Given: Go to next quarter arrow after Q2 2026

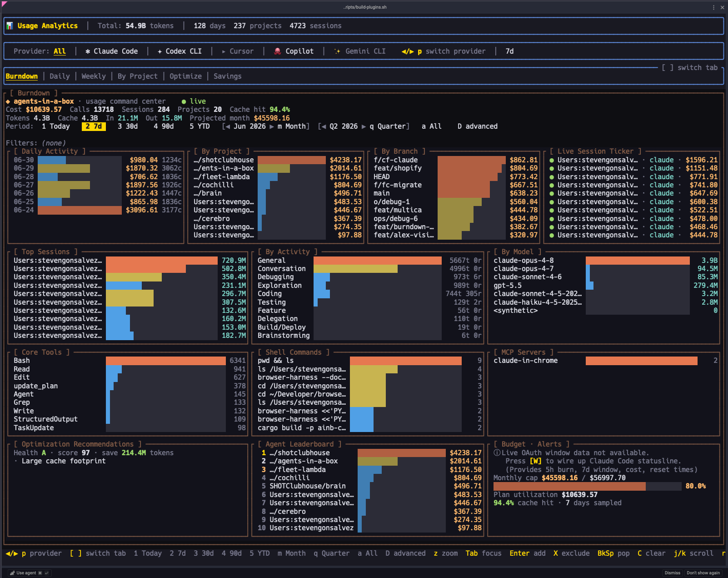Looking at the screenshot, I should tap(364, 126).
